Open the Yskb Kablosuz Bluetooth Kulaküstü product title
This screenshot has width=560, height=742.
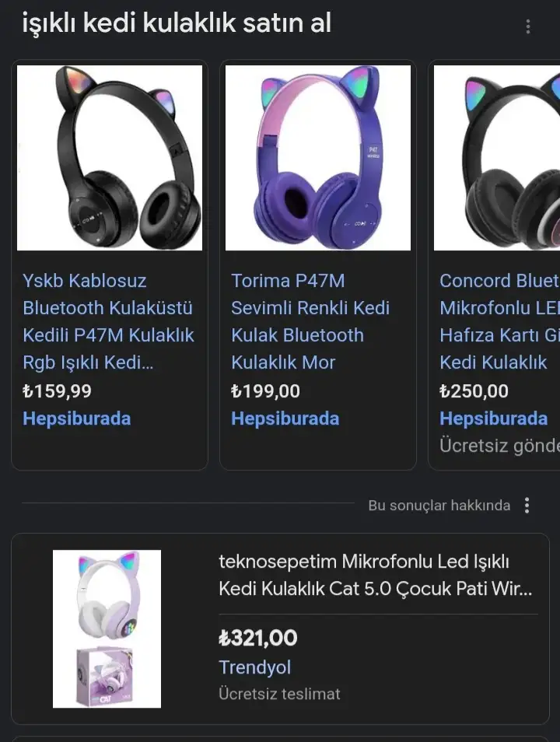tap(108, 321)
